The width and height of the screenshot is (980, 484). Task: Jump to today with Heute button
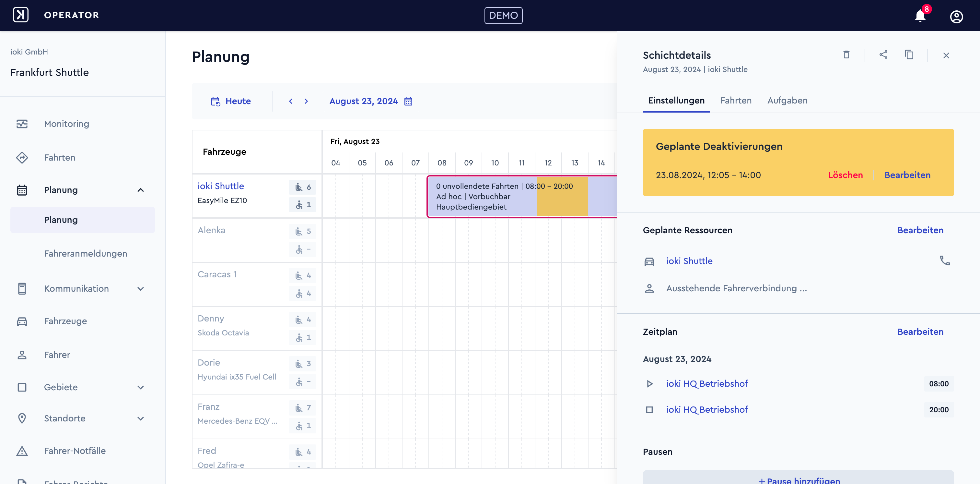[231, 101]
